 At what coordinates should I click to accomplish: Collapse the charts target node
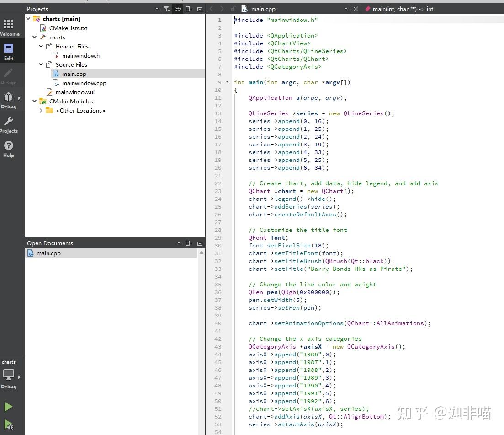pyautogui.click(x=35, y=38)
